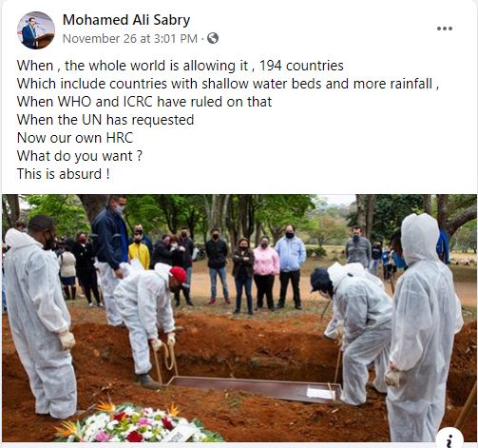Click the globe public-audience icon
478x448 pixels.
[213, 38]
